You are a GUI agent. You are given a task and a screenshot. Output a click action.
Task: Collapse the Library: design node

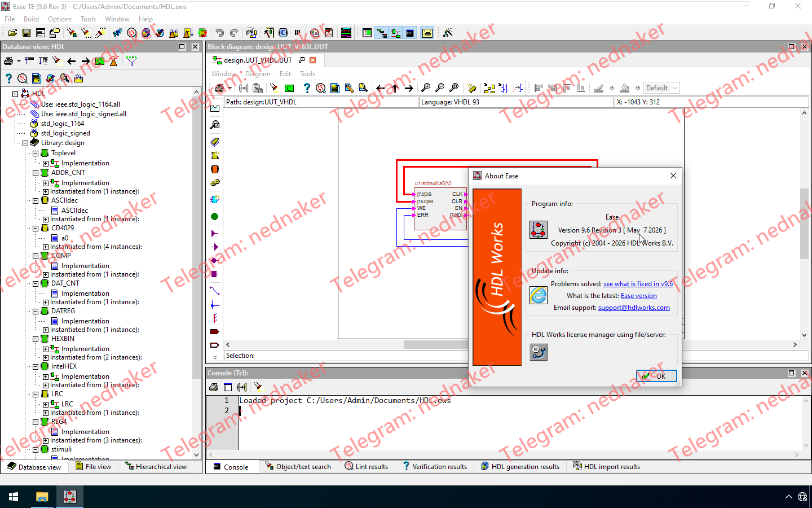(25, 143)
